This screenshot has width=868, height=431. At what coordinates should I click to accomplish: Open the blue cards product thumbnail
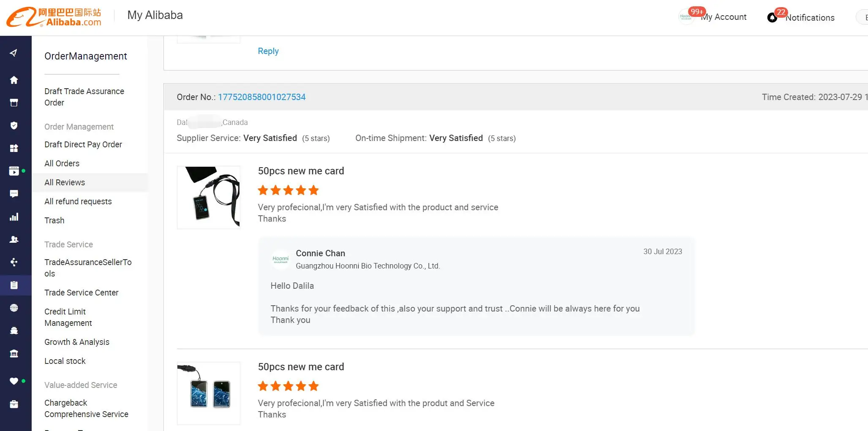[209, 393]
